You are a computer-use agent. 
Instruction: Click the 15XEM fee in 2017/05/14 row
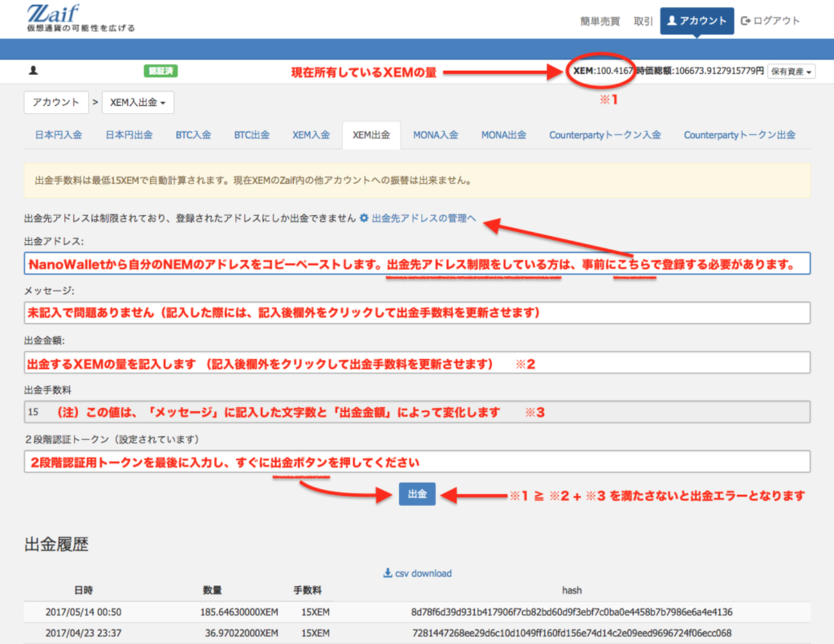tap(315, 612)
